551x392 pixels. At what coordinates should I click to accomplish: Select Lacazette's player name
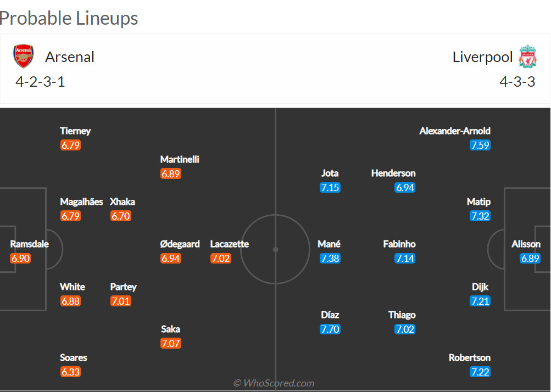[230, 244]
